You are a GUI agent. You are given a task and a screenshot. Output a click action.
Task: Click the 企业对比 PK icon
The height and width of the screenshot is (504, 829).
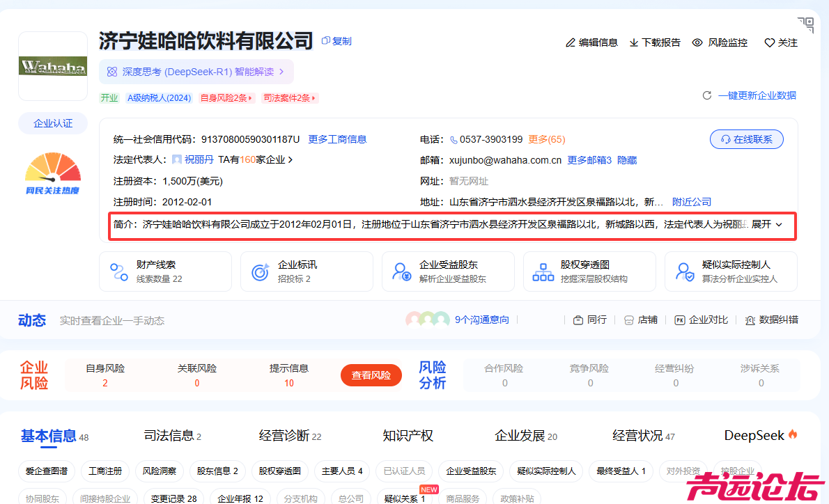tap(679, 320)
